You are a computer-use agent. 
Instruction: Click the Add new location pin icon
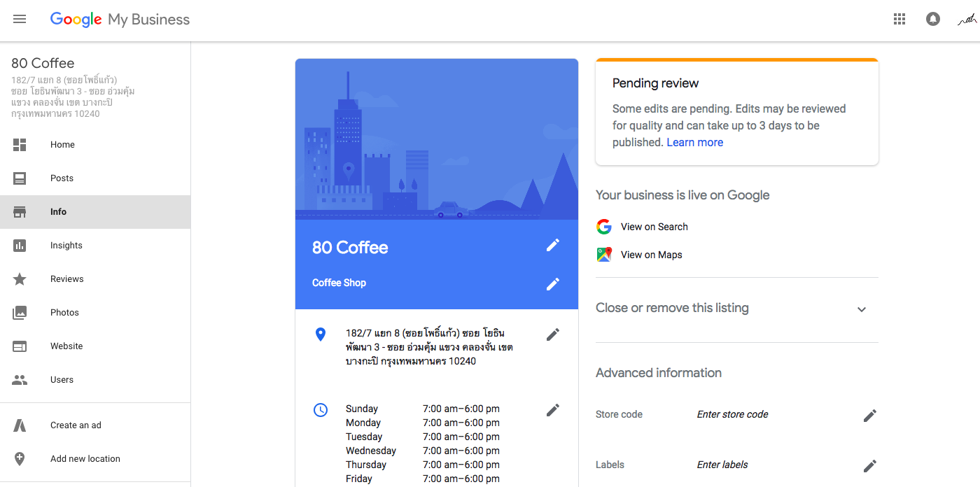click(x=20, y=459)
